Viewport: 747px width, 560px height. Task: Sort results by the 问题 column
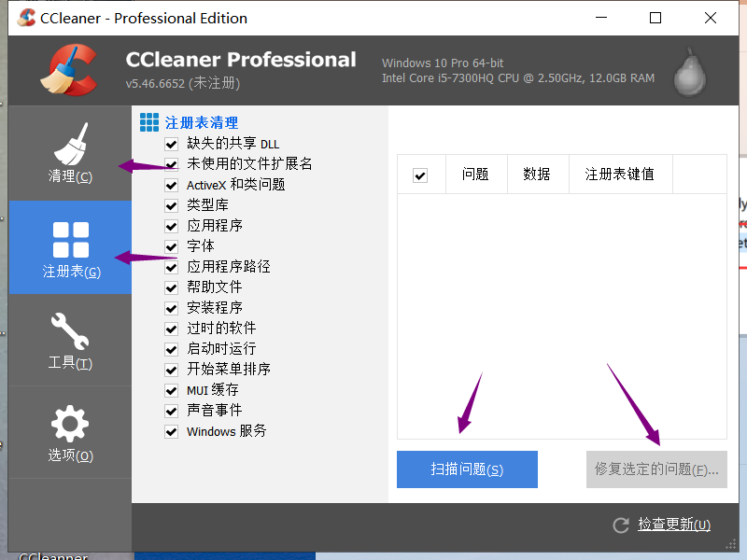click(476, 174)
